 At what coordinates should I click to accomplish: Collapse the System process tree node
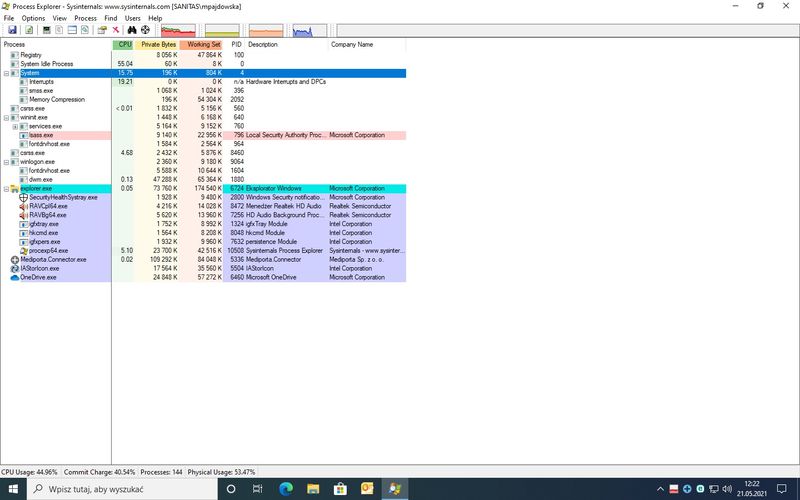tap(6, 73)
